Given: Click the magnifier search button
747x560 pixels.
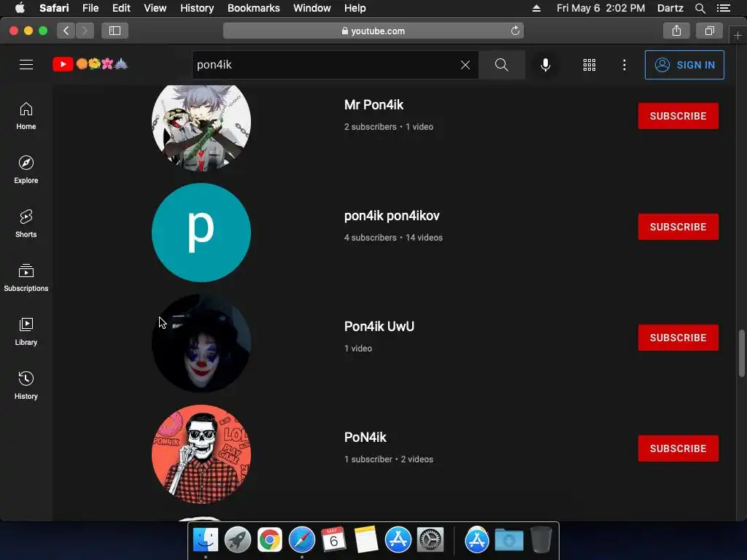Looking at the screenshot, I should 502,65.
